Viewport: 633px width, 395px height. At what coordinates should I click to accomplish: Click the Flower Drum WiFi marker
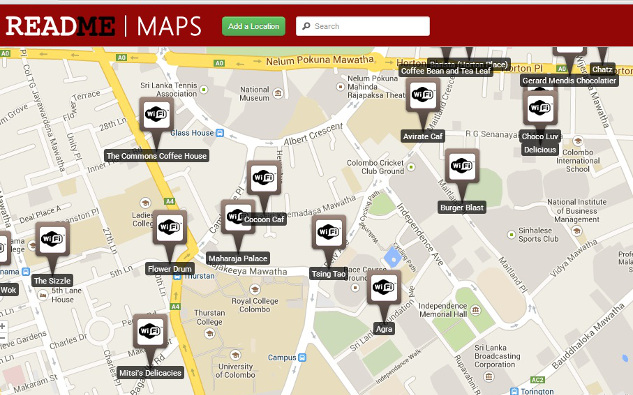[x=170, y=228]
